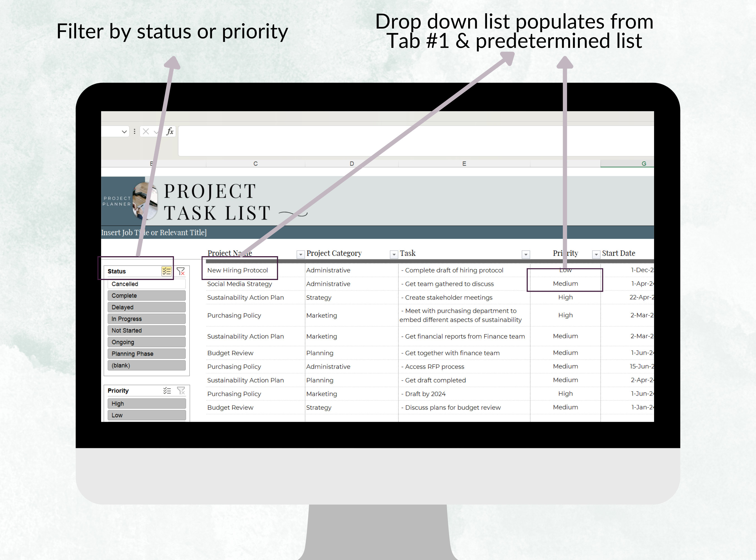Select the Cancelled status filter tile
The height and width of the screenshot is (560, 756).
(146, 284)
